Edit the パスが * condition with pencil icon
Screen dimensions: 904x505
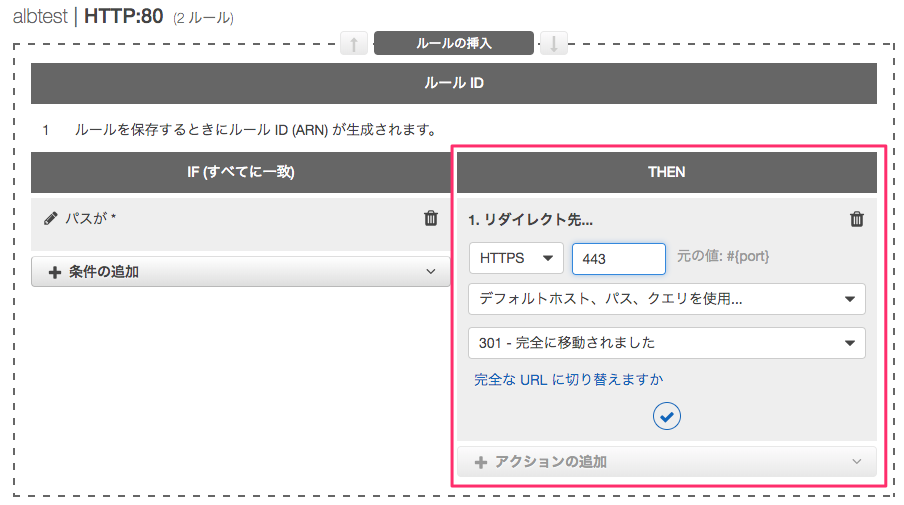[x=51, y=218]
